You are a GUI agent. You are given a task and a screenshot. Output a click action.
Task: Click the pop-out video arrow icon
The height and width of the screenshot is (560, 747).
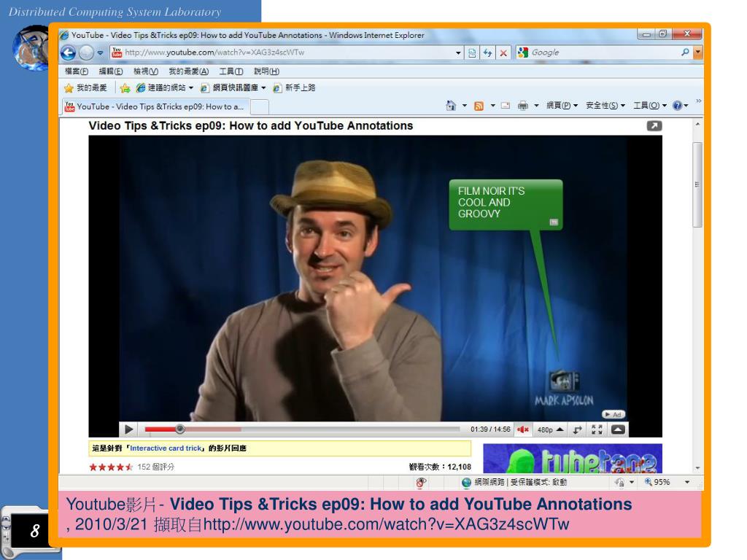click(x=654, y=125)
